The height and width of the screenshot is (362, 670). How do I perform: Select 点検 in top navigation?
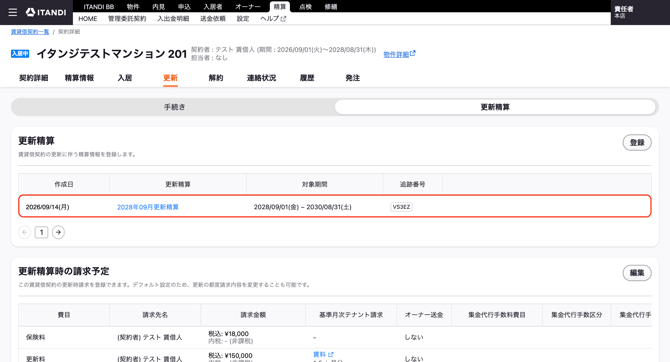[305, 7]
